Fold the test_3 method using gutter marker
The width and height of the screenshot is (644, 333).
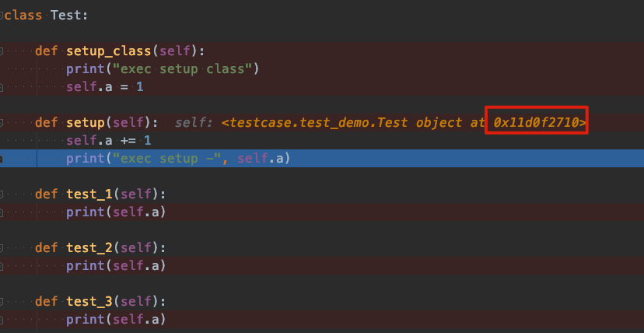(2, 302)
